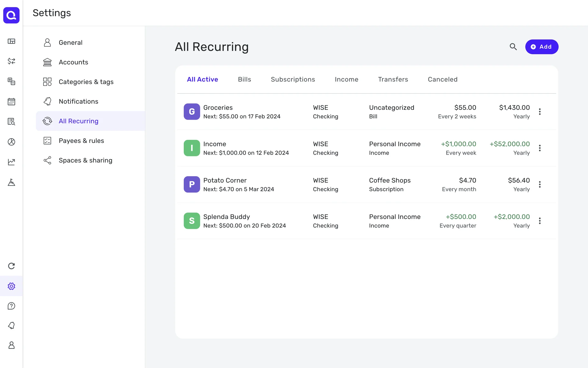Open the calendar icon in left rail

coord(11,102)
